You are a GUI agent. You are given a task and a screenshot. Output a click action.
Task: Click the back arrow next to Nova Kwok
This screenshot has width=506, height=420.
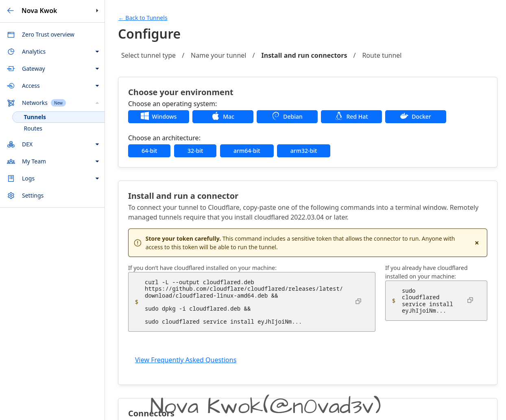point(11,11)
